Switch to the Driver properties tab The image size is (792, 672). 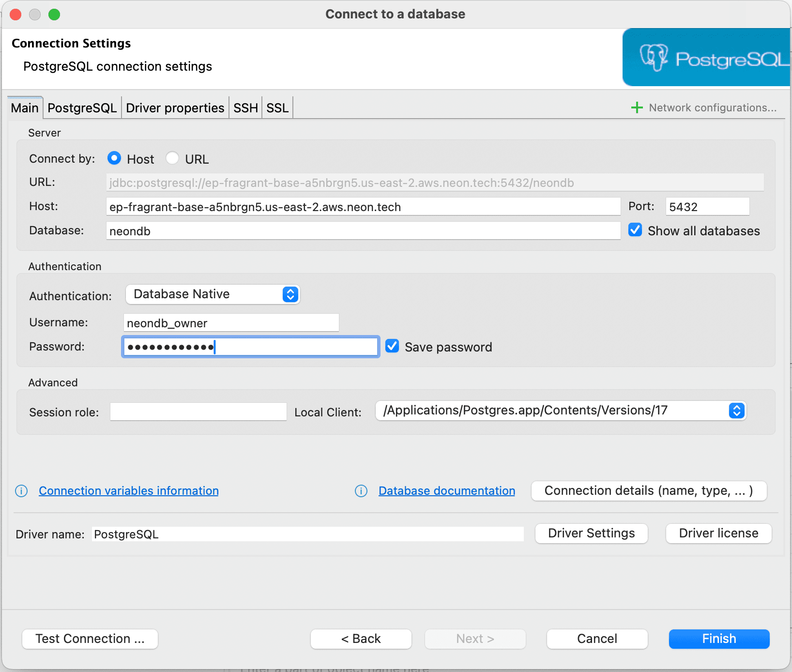(175, 107)
